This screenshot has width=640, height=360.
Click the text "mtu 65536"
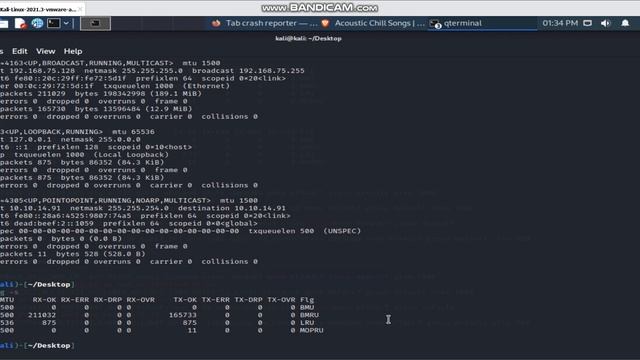coord(133,132)
